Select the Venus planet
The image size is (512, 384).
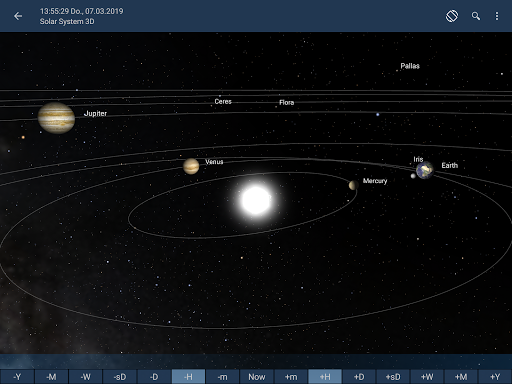pyautogui.click(x=191, y=166)
